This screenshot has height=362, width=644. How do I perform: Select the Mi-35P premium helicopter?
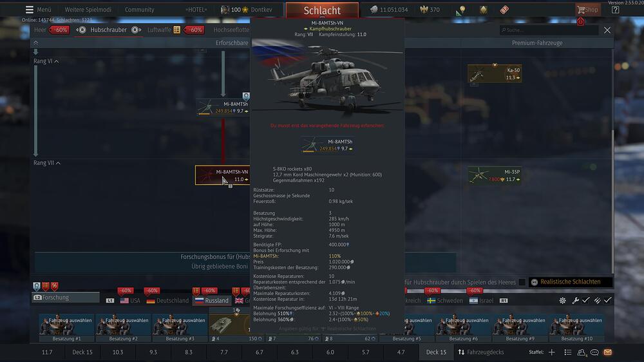pyautogui.click(x=495, y=175)
